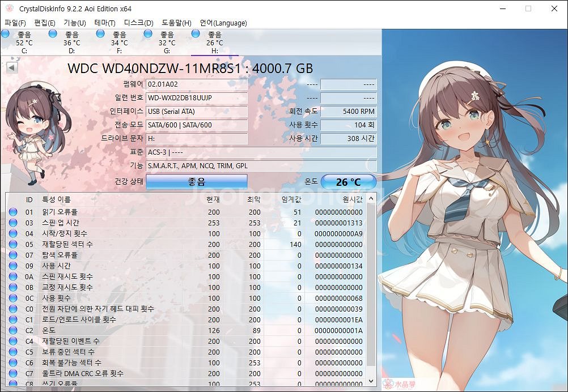Click status orb for C7 울트라 DMA CRC
This screenshot has height=392, width=568.
tap(13, 373)
